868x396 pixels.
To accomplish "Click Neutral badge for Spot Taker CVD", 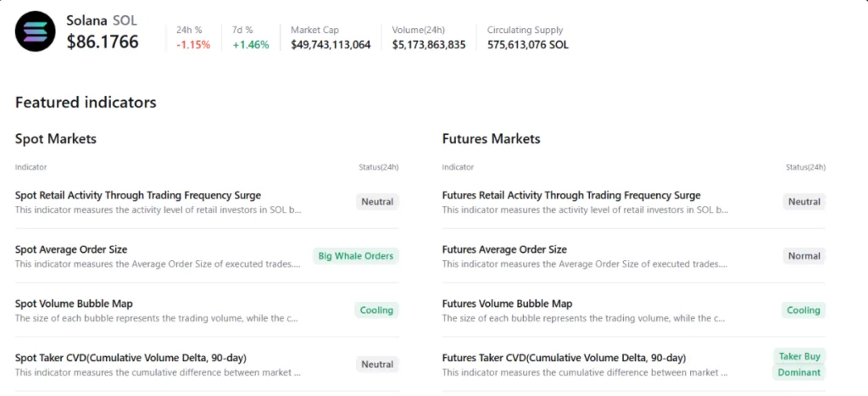I will [x=377, y=365].
